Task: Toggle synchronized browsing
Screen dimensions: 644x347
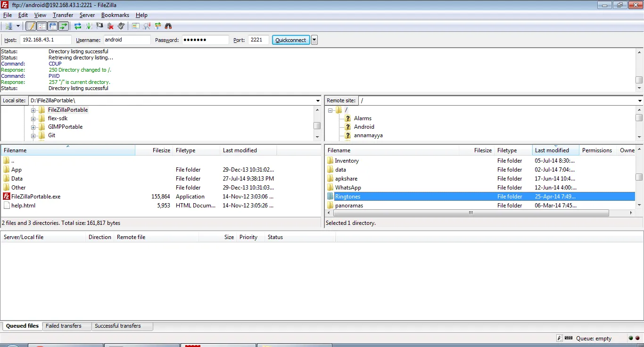Action: 157,26
